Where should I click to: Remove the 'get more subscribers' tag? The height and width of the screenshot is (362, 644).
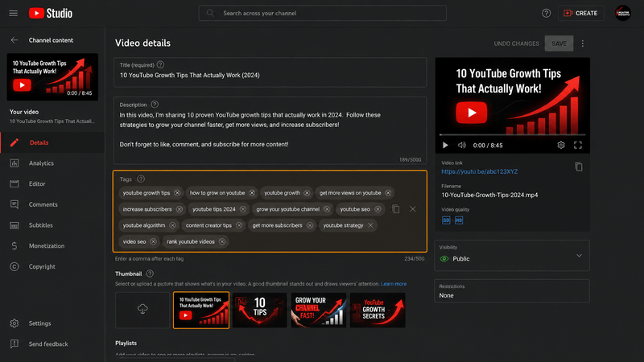[310, 225]
